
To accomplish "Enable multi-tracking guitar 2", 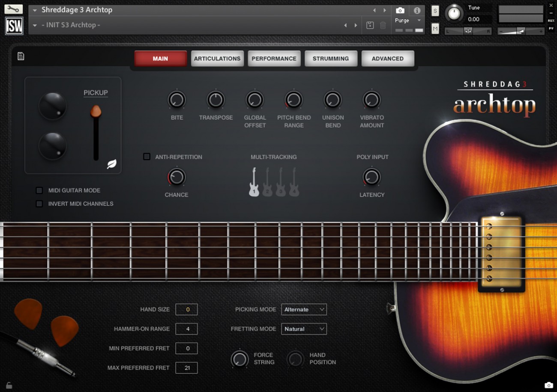I will click(267, 187).
